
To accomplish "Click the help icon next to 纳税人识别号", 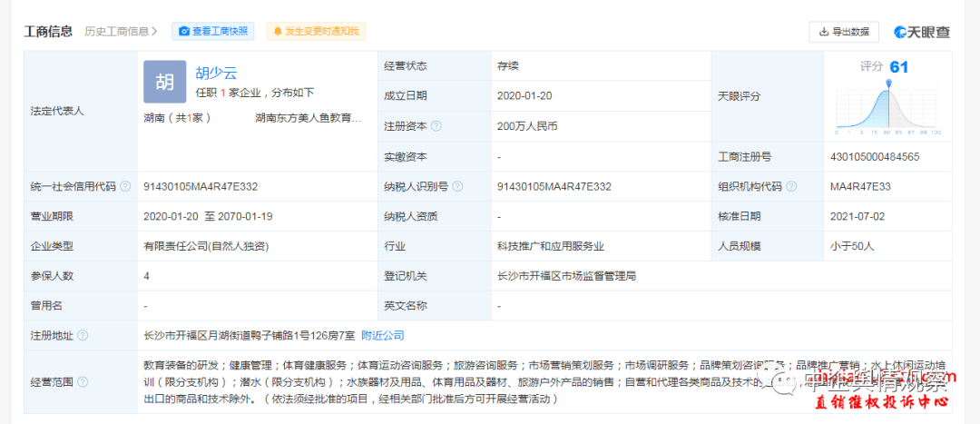I will click(x=457, y=186).
